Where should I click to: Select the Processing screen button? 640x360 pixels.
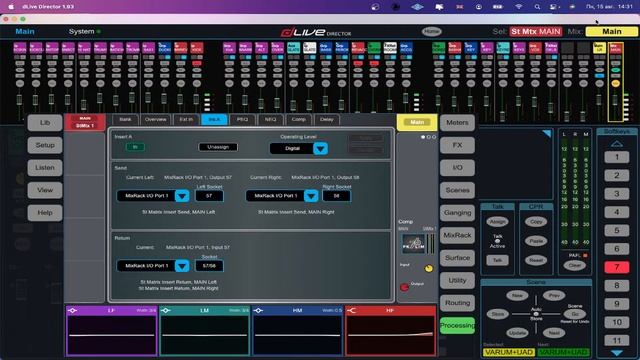tap(458, 325)
